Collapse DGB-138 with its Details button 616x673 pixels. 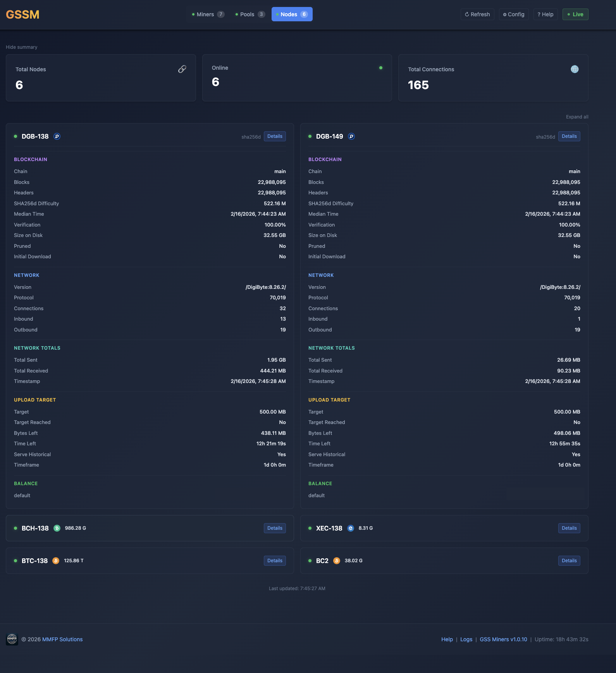[275, 136]
